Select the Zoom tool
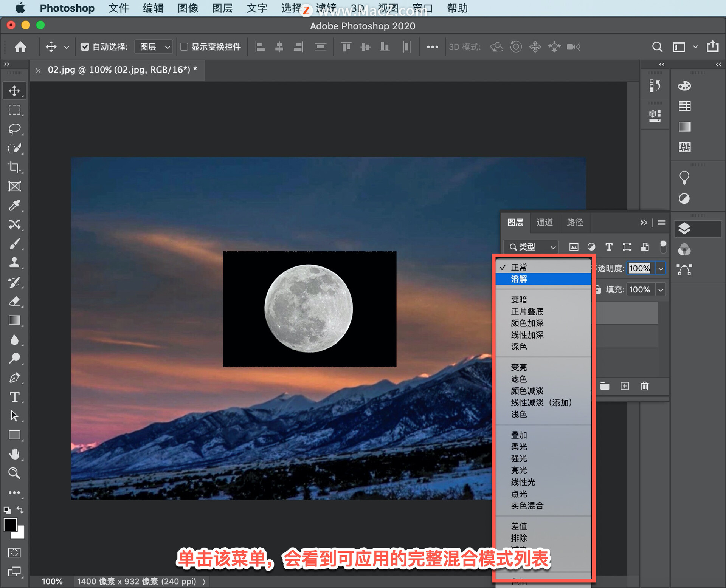Image resolution: width=726 pixels, height=588 pixels. point(14,473)
